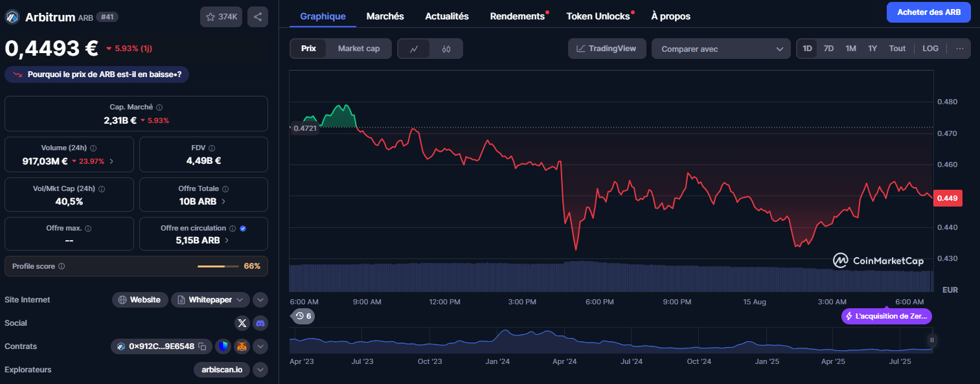Expand more contracts chevron
Image resolution: width=980 pixels, height=384 pixels.
point(260,346)
